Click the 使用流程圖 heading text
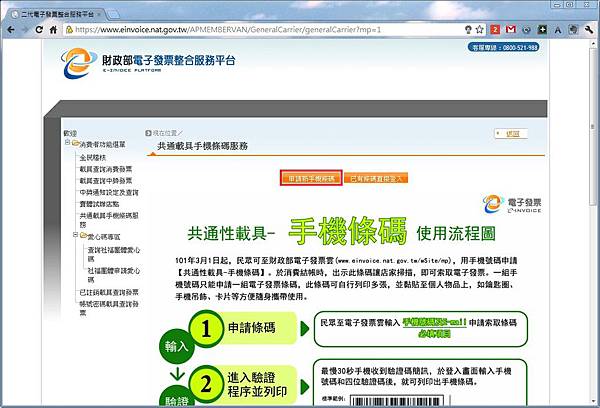Viewport: 600px width, 408px height. (456, 233)
